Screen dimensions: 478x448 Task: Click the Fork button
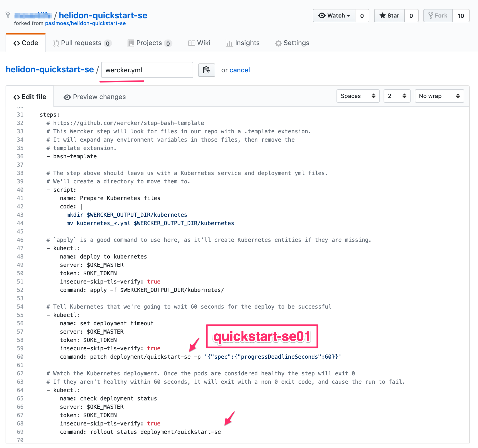[438, 16]
